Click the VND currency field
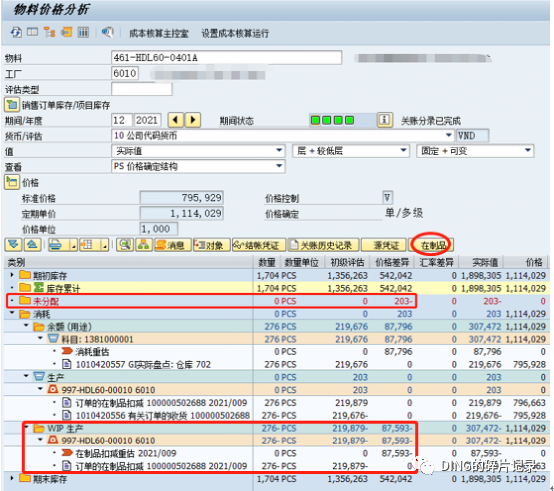Image resolution: width=554 pixels, height=491 pixels. (472, 135)
